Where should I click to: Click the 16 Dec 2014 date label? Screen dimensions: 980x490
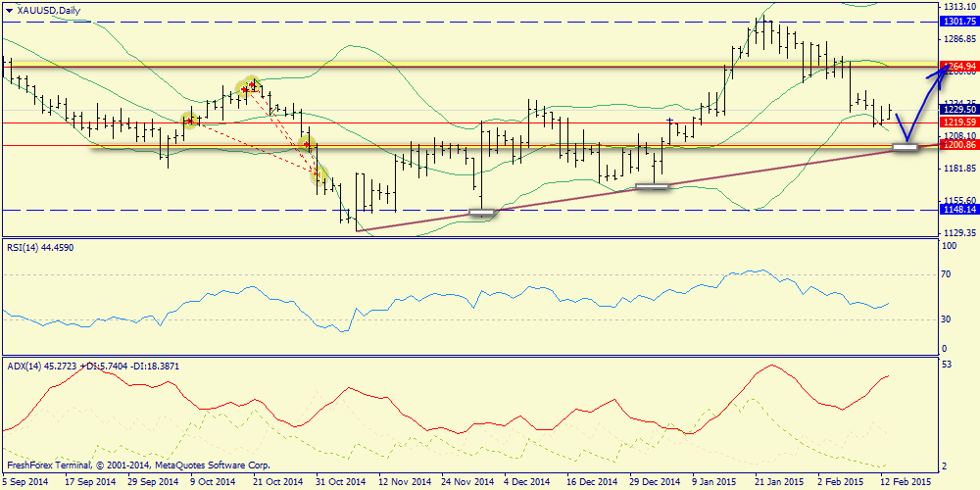(593, 483)
